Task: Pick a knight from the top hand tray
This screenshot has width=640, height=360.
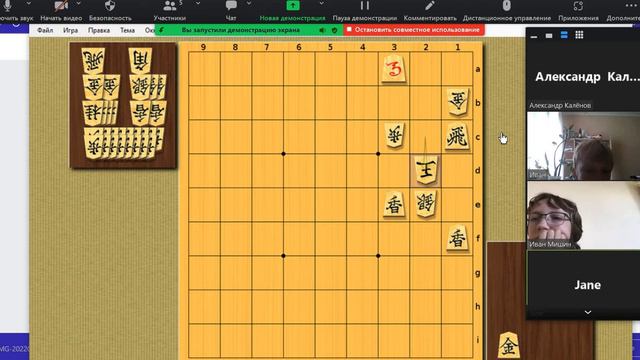Action: (93, 113)
